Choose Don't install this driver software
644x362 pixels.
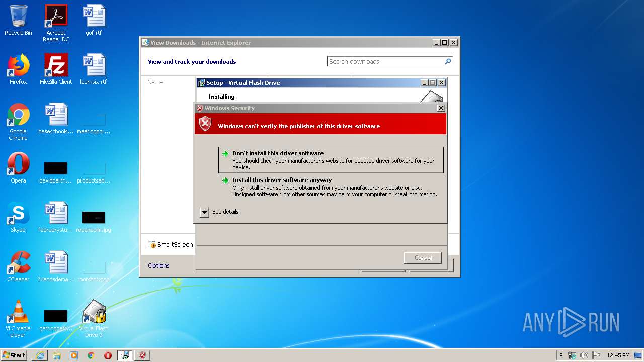click(331, 160)
